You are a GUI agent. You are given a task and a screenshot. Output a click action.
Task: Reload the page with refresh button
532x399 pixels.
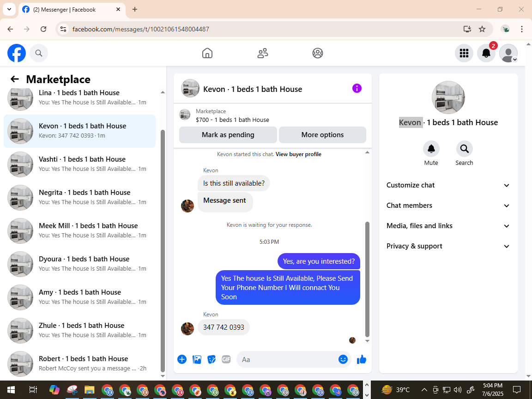pos(43,29)
